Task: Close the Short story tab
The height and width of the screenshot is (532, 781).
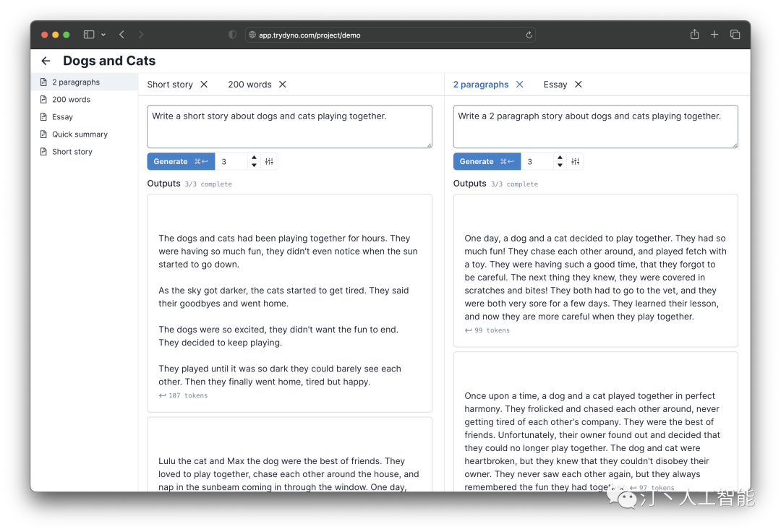Action: click(x=204, y=85)
